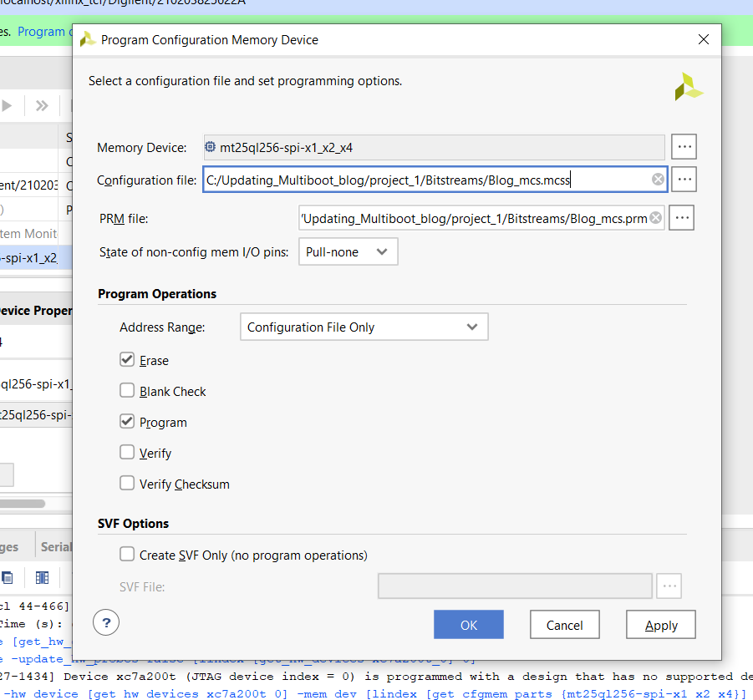The image size is (753, 700).
Task: Click the double-arrow toolbar icon behind dialog
Action: pyautogui.click(x=42, y=106)
